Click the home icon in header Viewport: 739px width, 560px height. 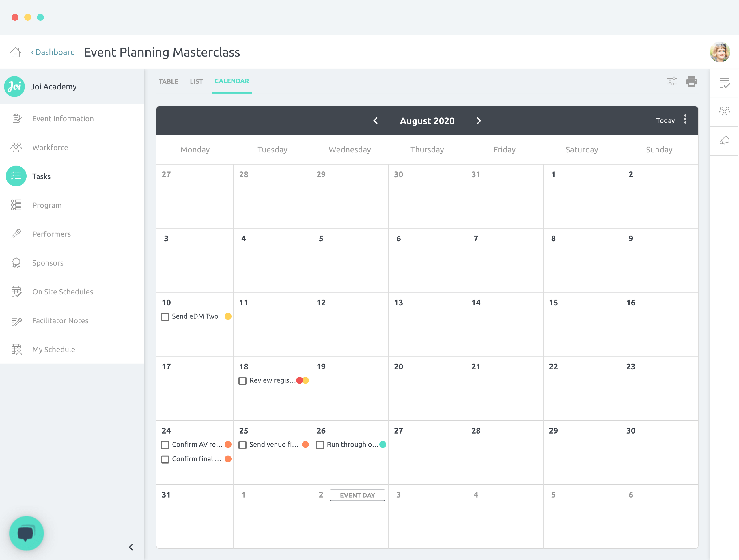point(15,52)
